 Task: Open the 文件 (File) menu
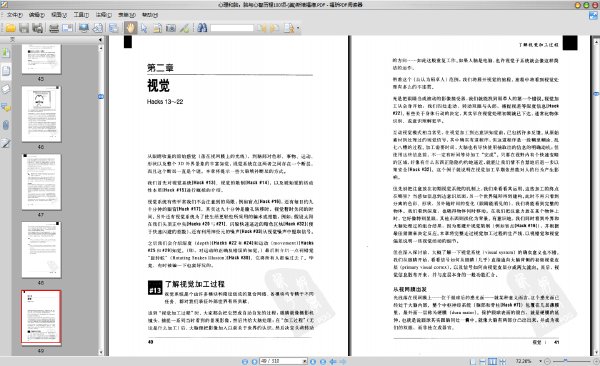pyautogui.click(x=14, y=15)
